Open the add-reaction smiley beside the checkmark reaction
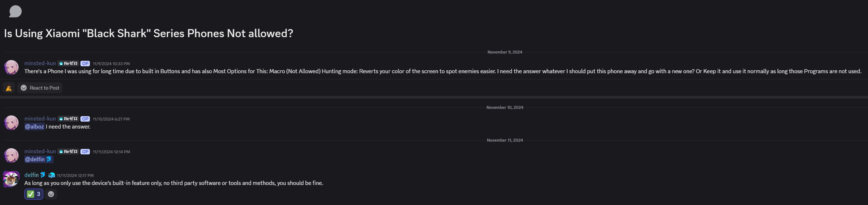Viewport: 868px width, 205px height. point(51,194)
